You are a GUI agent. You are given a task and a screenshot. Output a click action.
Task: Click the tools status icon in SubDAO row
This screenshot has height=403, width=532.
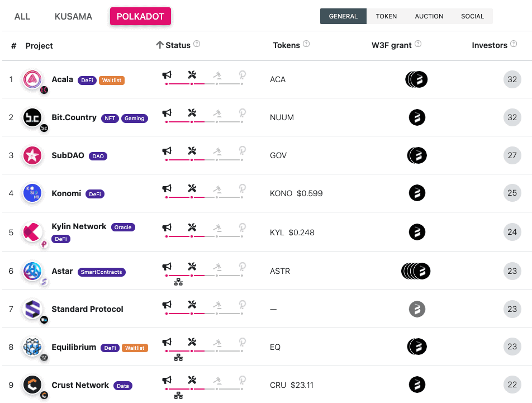tap(192, 151)
